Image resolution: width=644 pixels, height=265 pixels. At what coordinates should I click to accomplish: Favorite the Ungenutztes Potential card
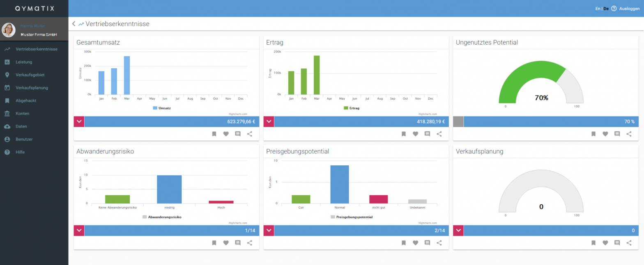coord(605,134)
